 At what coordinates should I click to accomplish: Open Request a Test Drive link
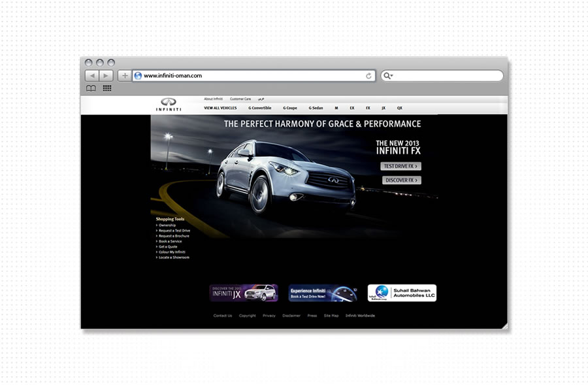coord(174,231)
